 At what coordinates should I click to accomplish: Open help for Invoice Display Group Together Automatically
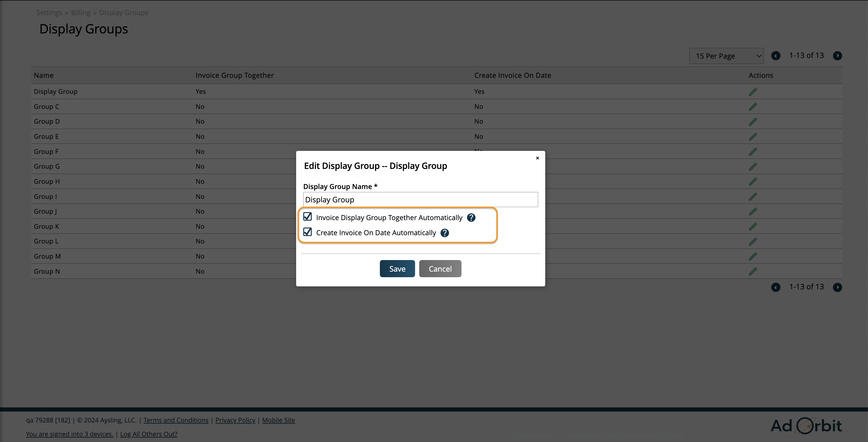pyautogui.click(x=471, y=217)
